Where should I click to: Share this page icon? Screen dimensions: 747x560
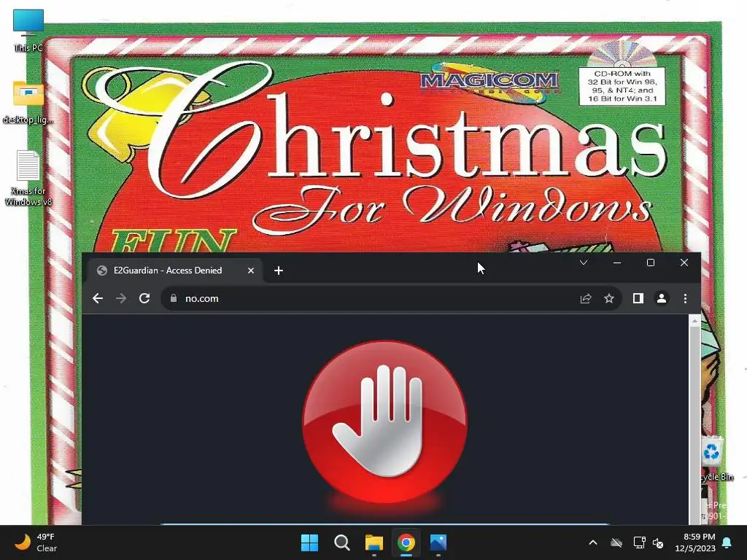click(586, 298)
